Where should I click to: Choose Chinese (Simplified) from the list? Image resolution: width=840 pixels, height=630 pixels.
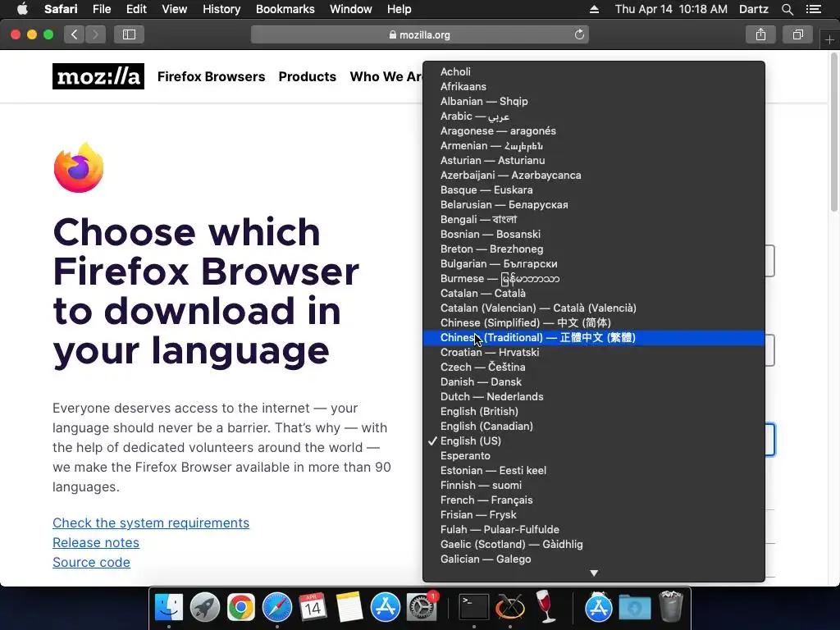[x=594, y=322]
